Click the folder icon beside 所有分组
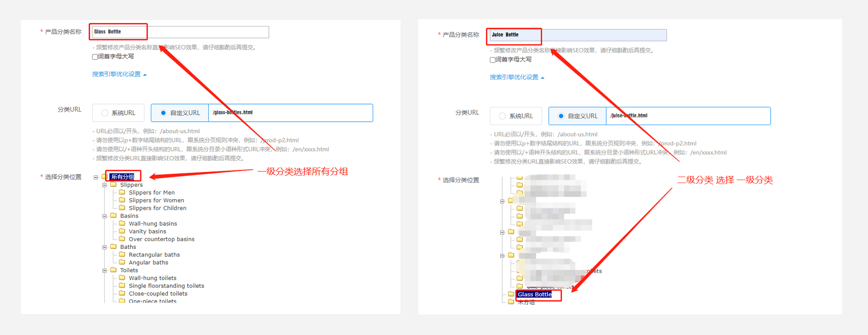This screenshot has width=868, height=335. pos(104,176)
